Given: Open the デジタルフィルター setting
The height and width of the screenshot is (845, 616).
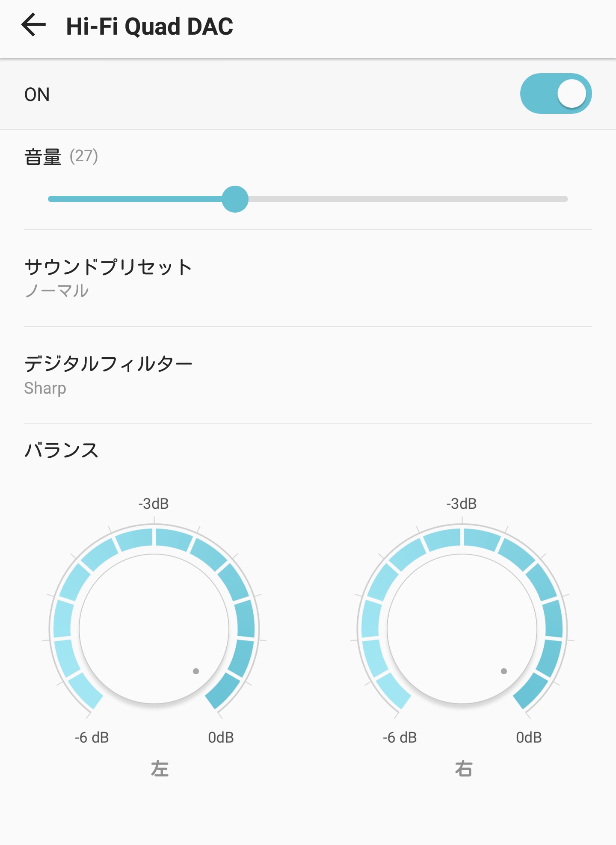Looking at the screenshot, I should click(308, 375).
